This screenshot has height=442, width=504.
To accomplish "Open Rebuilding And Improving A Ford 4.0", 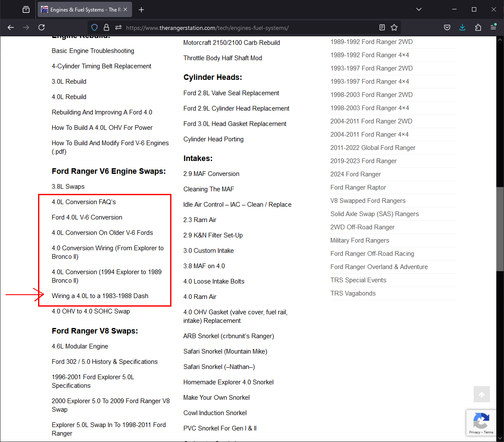I will (x=102, y=112).
